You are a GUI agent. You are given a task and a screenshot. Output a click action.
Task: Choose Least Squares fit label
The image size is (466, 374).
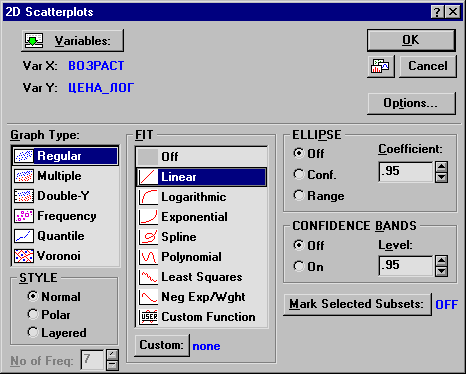coord(202,277)
